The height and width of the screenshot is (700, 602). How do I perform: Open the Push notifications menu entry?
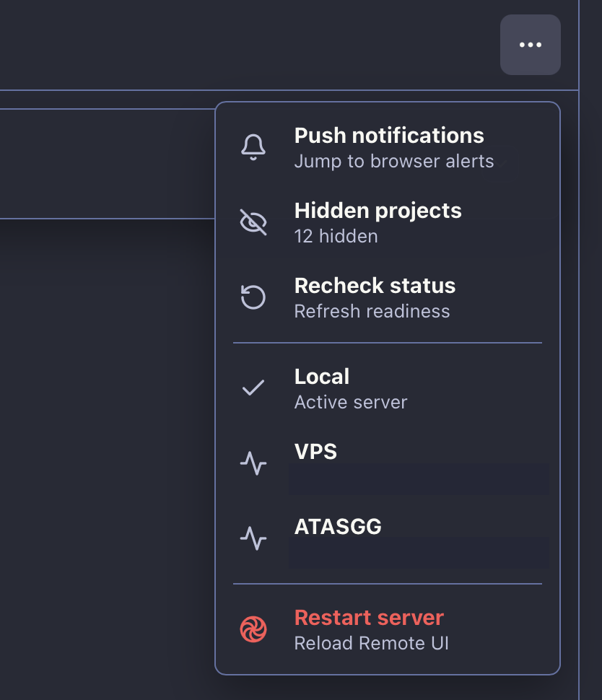[387, 148]
